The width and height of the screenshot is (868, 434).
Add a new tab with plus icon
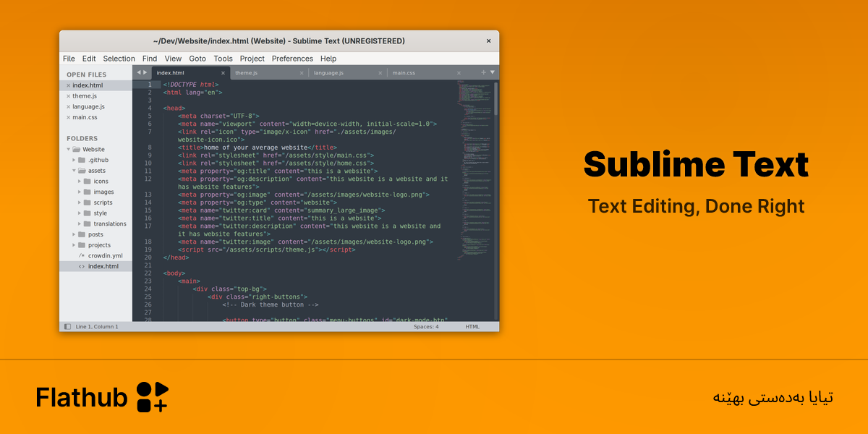pyautogui.click(x=484, y=72)
